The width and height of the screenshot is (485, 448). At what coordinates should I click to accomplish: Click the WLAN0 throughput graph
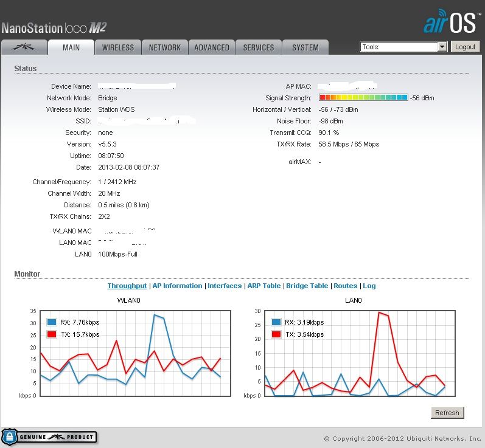(x=134, y=353)
